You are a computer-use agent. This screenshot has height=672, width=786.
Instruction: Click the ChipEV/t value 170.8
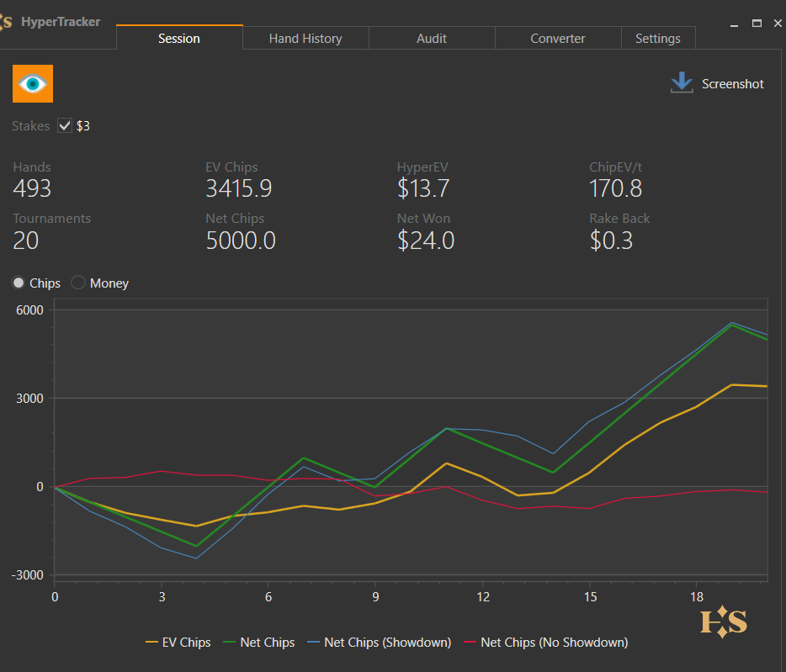[x=615, y=188]
